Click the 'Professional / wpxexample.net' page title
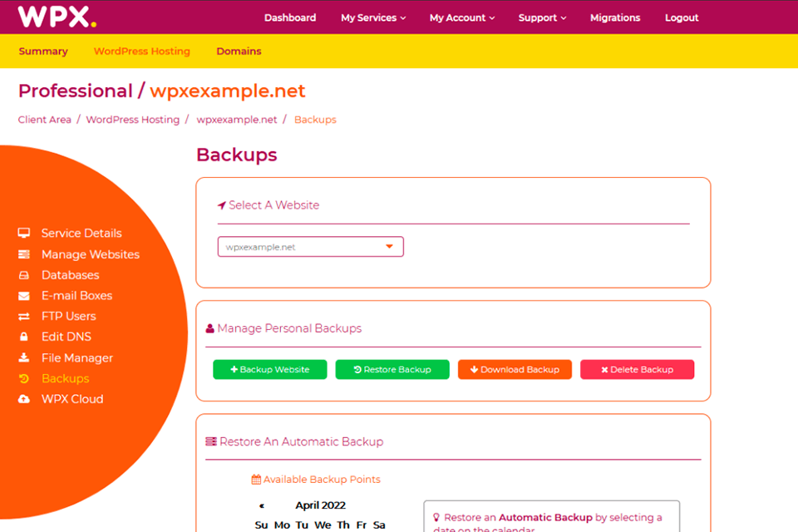This screenshot has height=532, width=798. tap(162, 91)
